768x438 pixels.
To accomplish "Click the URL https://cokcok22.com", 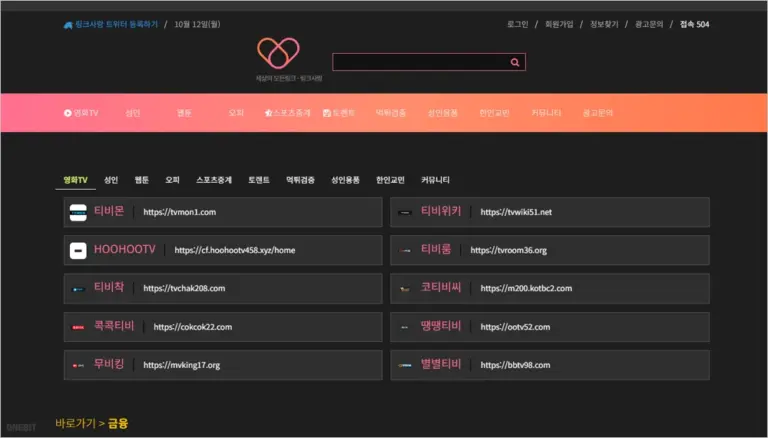I will [x=192, y=327].
